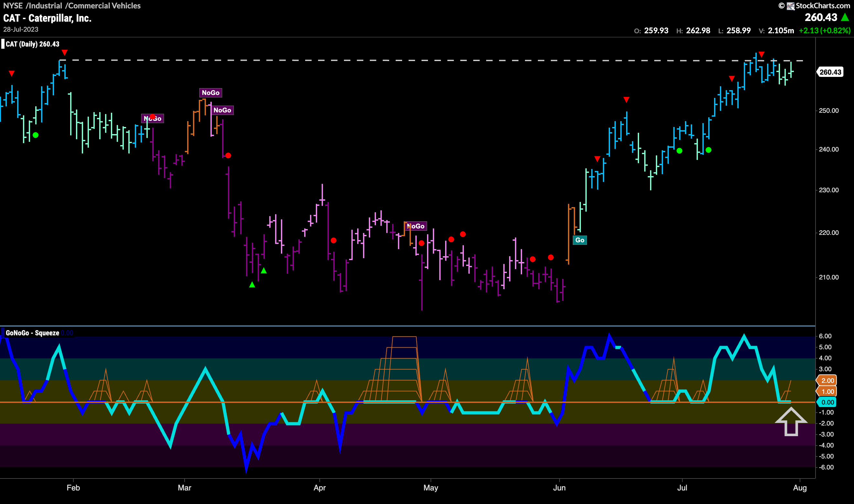Click the high value H: 262.98
This screenshot has width=854, height=504.
(x=693, y=31)
